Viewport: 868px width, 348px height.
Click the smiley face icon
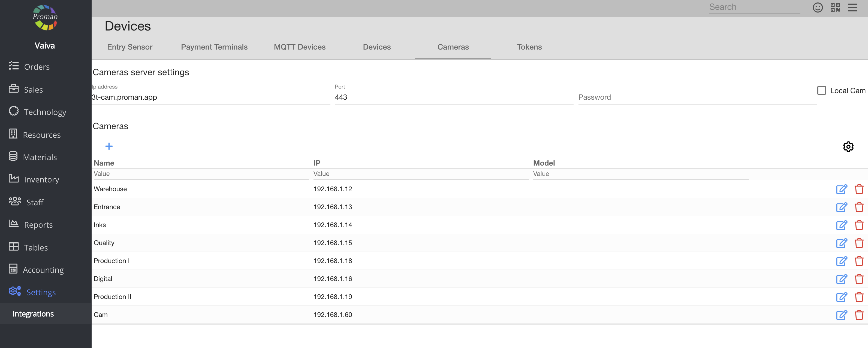(x=818, y=7)
